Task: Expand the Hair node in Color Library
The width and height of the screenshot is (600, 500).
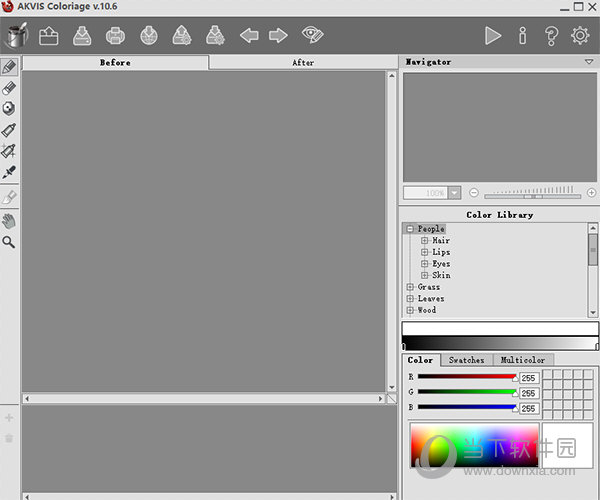Action: (x=424, y=241)
